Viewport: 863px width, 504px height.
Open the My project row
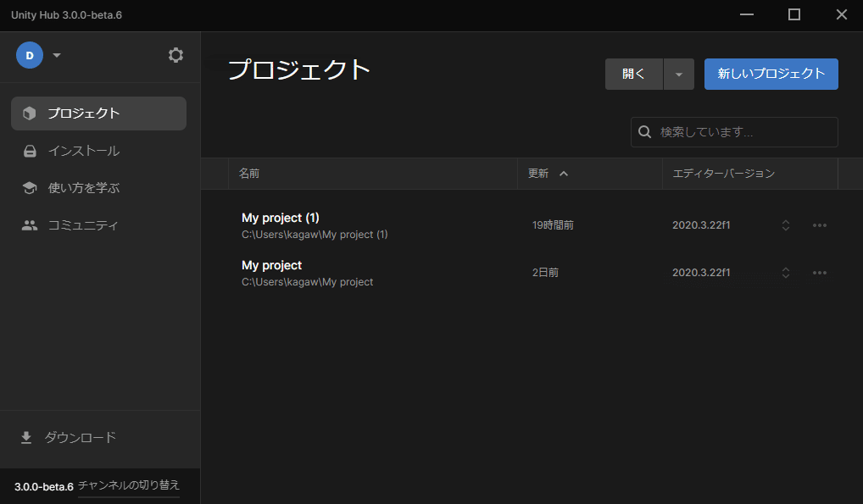[532, 273]
